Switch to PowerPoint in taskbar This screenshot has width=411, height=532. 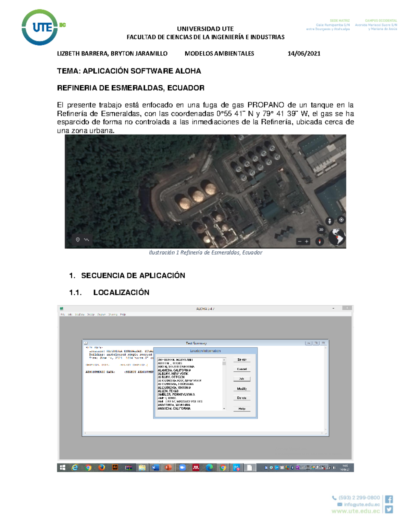pyautogui.click(x=168, y=468)
